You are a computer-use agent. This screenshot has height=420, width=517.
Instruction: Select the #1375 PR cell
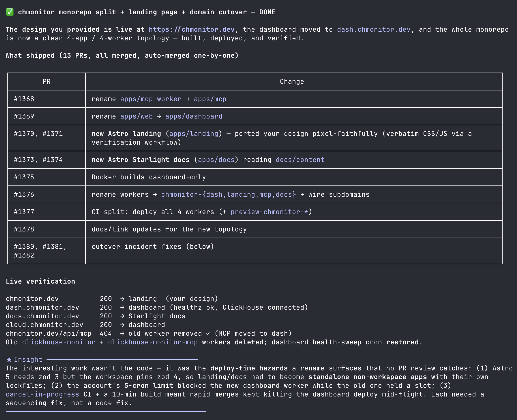pos(47,177)
